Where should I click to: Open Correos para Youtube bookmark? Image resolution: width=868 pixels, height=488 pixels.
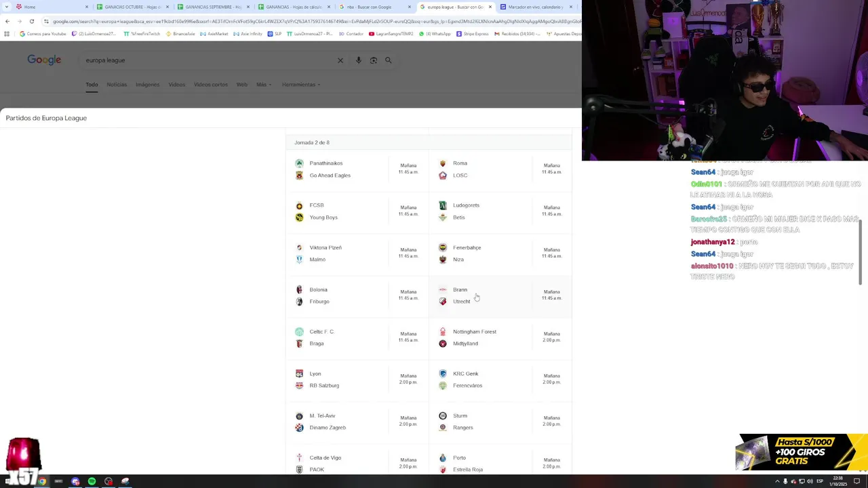click(43, 34)
